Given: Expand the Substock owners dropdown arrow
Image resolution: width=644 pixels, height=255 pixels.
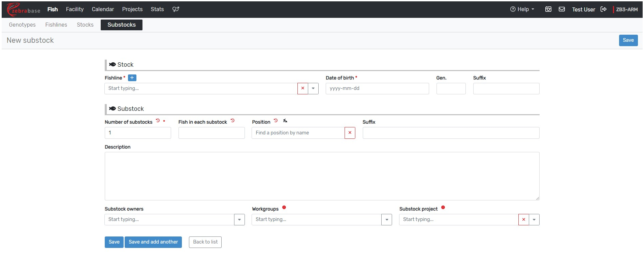Looking at the screenshot, I should click(239, 220).
